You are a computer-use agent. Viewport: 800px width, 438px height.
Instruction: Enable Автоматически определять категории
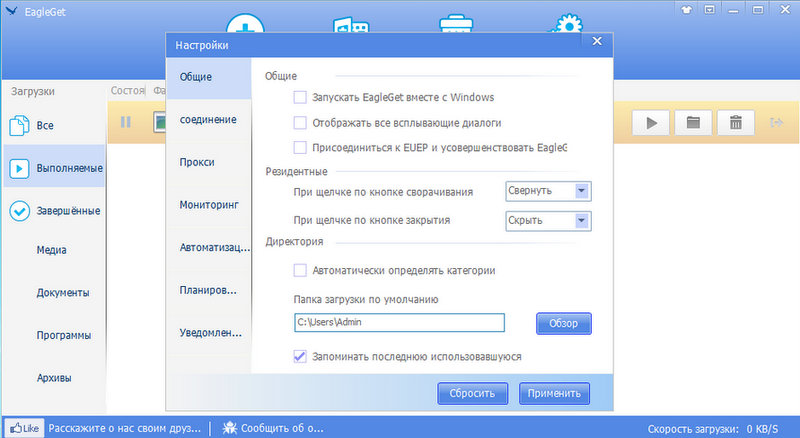click(x=300, y=270)
